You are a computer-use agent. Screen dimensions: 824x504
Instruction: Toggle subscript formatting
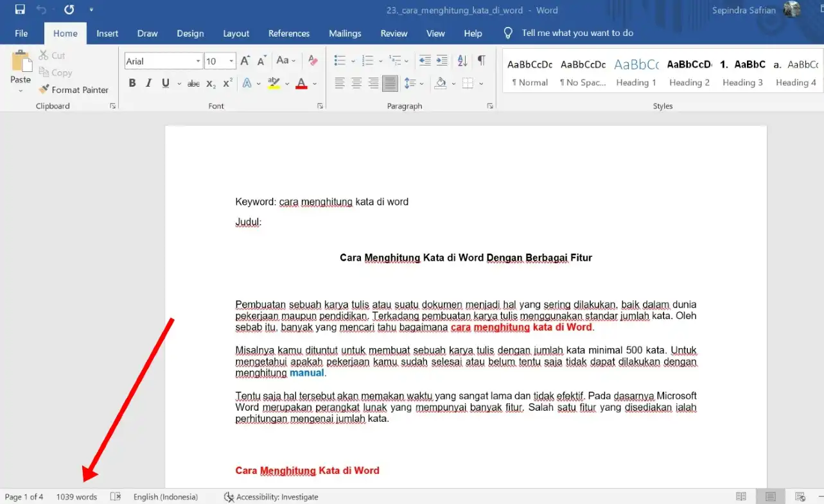click(x=211, y=83)
